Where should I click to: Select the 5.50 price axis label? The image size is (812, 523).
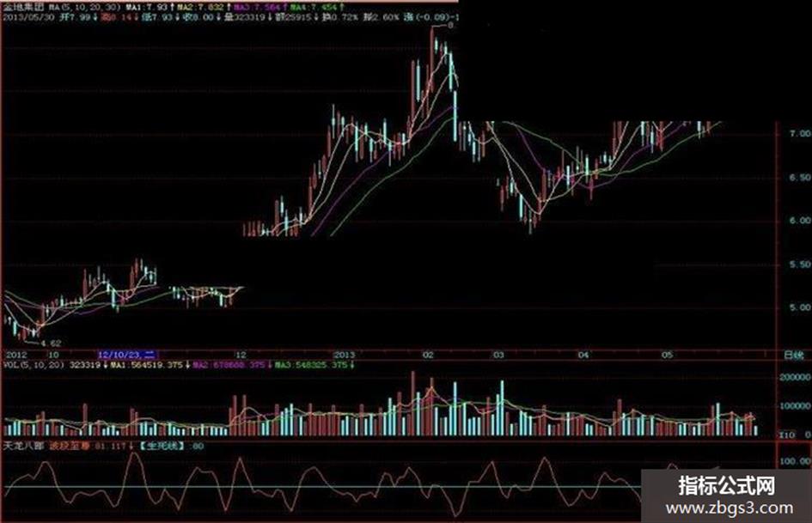point(799,265)
